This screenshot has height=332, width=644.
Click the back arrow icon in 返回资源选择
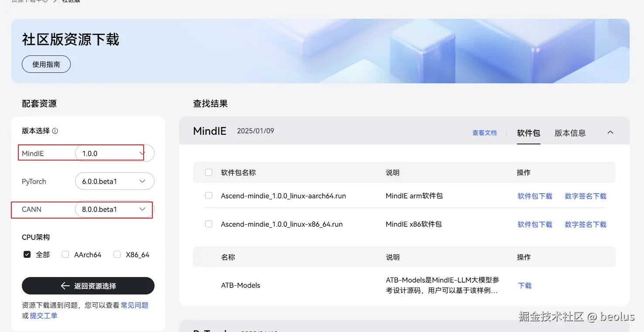pyautogui.click(x=65, y=286)
